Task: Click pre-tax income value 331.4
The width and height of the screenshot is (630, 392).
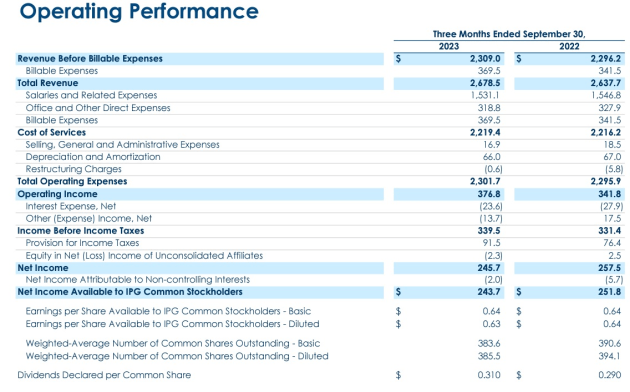Action: click(x=610, y=231)
